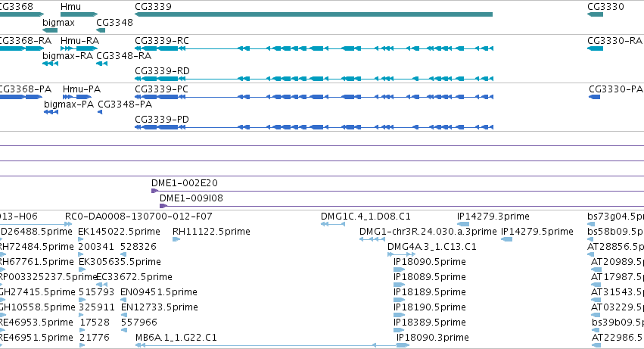Click transcript label CG3339-RC
The width and height of the screenshot is (644, 349).
coord(162,41)
